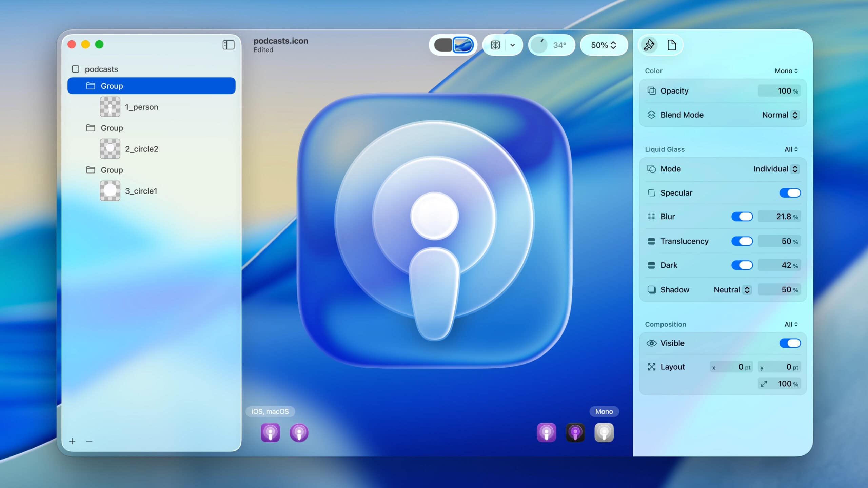Screen dimensions: 868x488
Task: Open the Blend Mode dropdown showing Normal
Action: [780, 115]
